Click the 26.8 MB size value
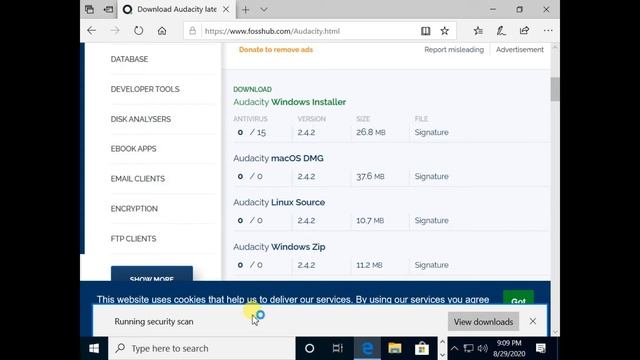 coord(371,132)
